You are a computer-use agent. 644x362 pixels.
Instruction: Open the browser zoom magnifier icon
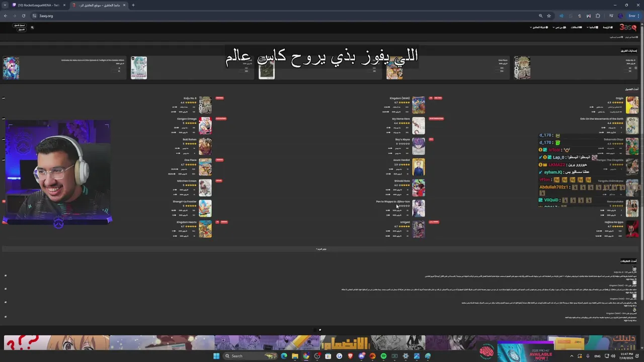[540, 16]
